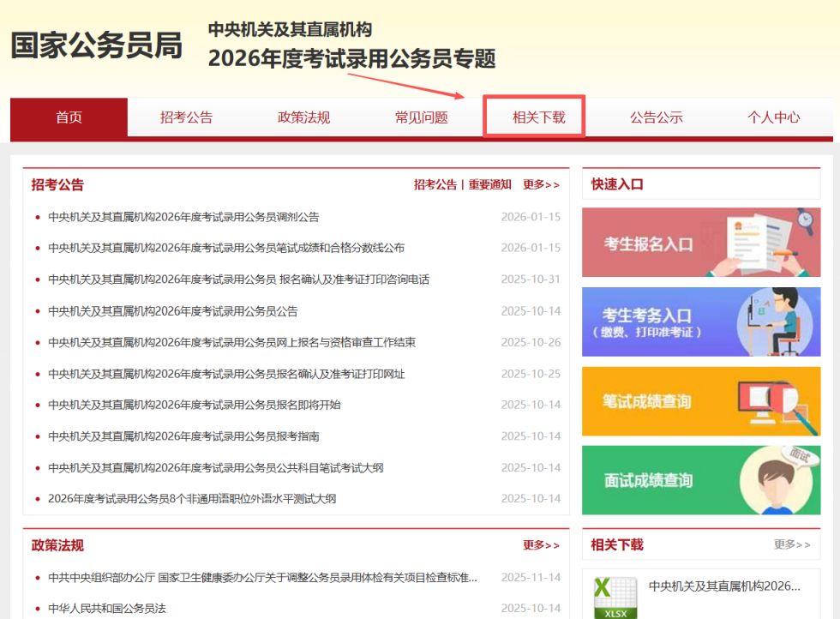Open the 中央机关及其直属机构2026... download link
This screenshot has height=619, width=840.
click(724, 586)
